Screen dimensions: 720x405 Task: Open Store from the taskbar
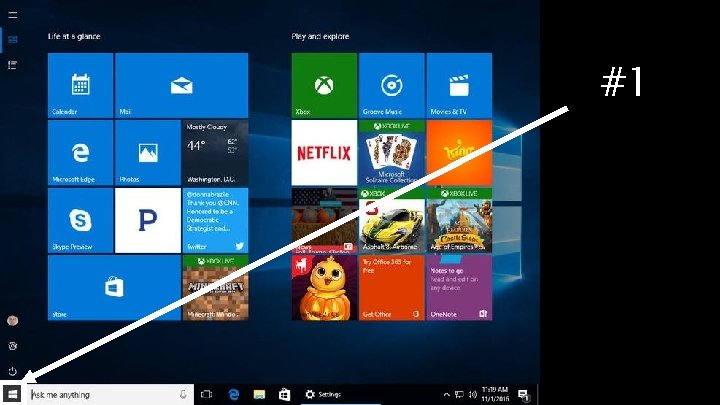click(x=285, y=394)
